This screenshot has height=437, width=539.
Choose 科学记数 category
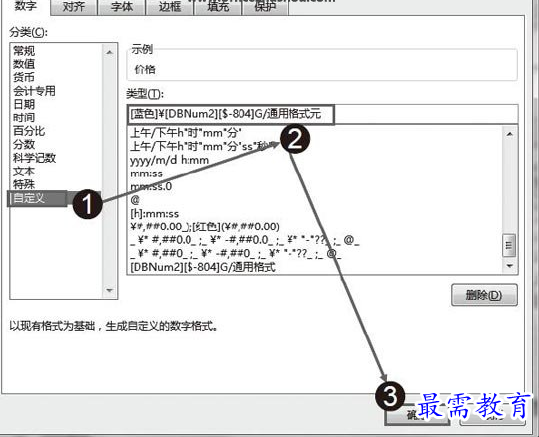[x=34, y=158]
